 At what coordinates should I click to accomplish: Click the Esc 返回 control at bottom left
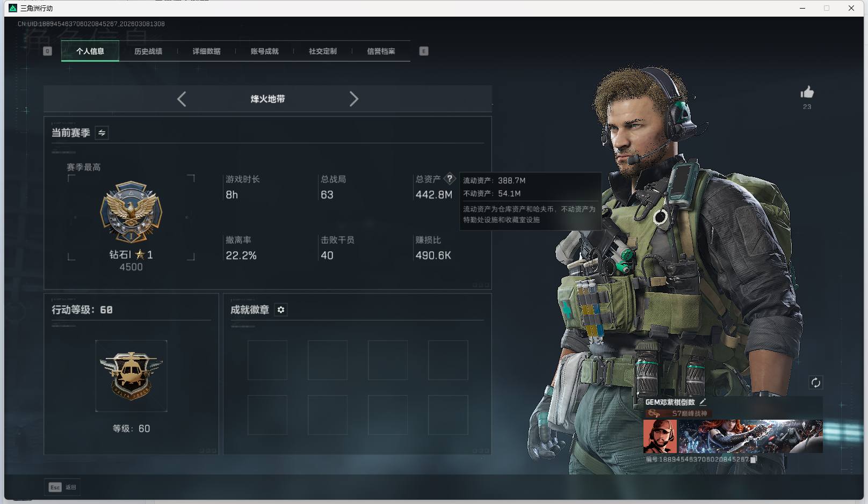[62, 487]
